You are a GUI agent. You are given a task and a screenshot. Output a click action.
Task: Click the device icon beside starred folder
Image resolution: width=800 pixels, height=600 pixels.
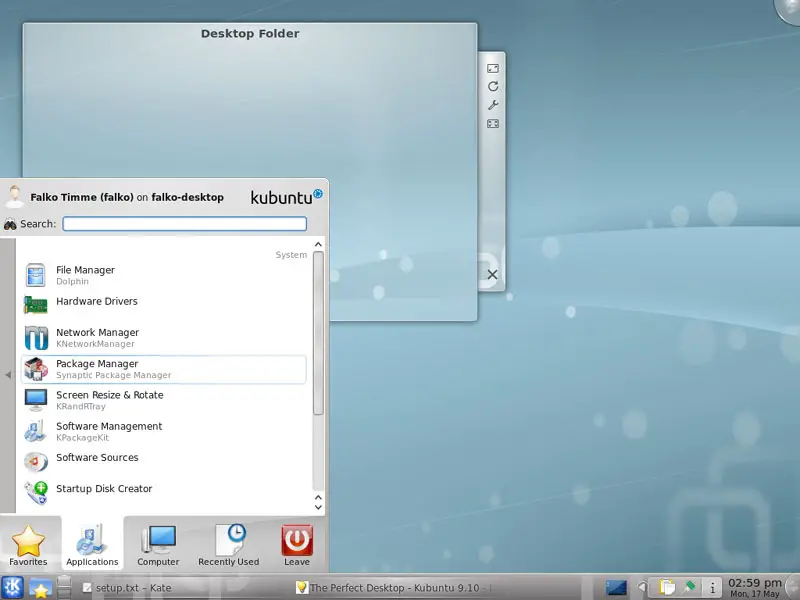point(64,587)
